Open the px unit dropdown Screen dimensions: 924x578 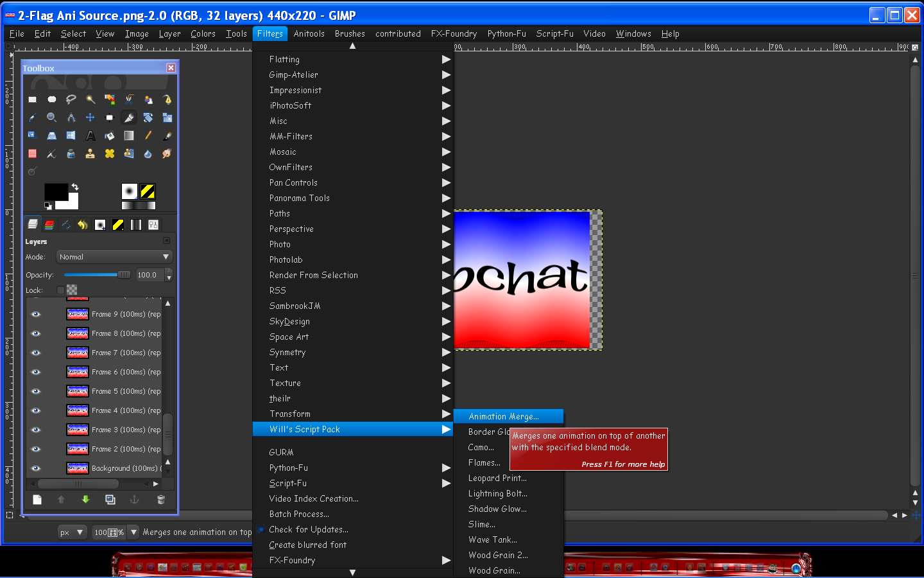coord(72,532)
